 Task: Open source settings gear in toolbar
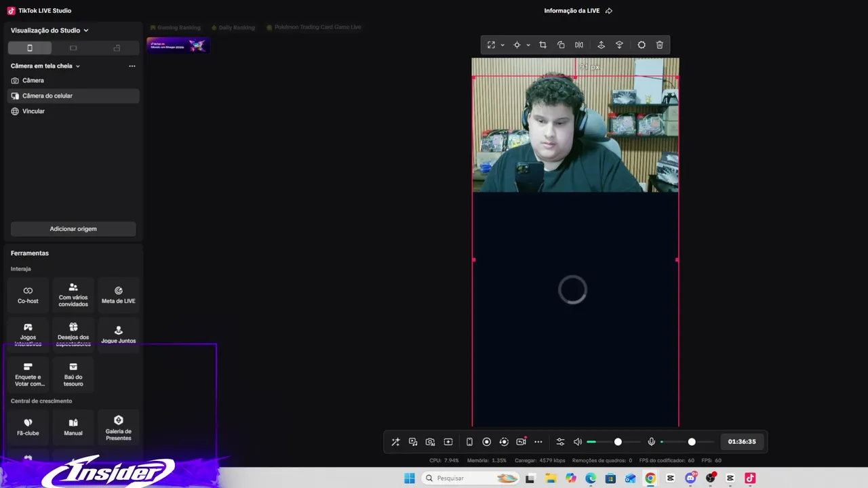coord(642,45)
